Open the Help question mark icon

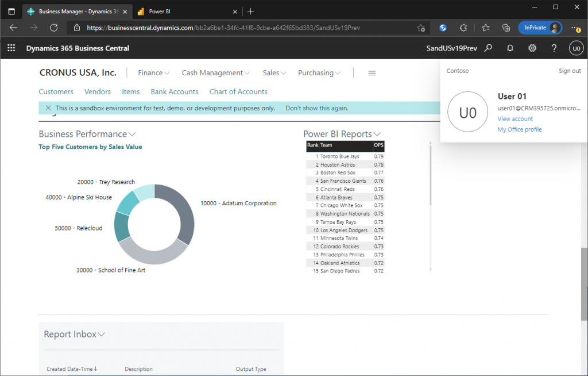554,48
